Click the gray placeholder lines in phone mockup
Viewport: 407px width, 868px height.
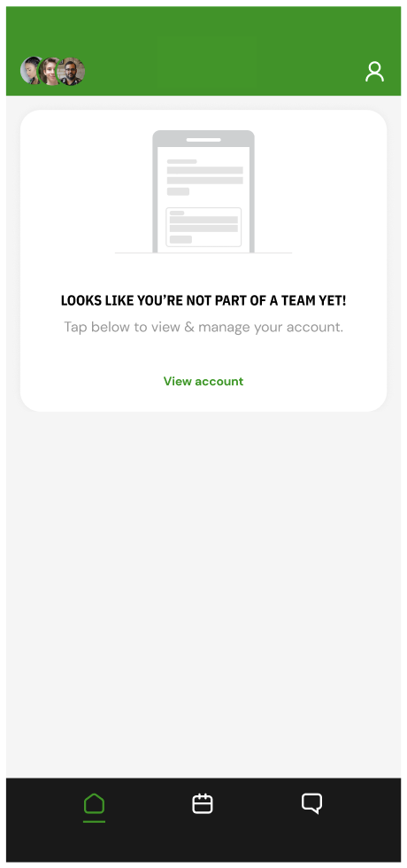[204, 176]
